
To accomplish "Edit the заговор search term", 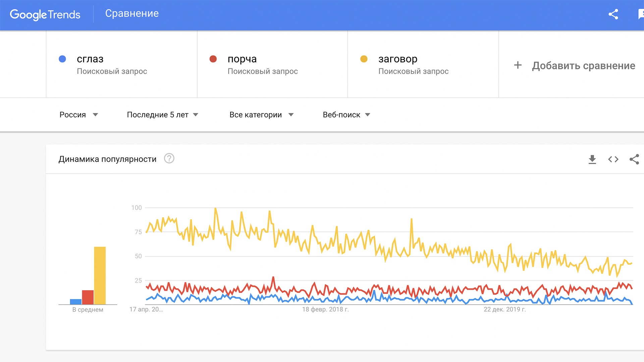I will click(x=398, y=59).
